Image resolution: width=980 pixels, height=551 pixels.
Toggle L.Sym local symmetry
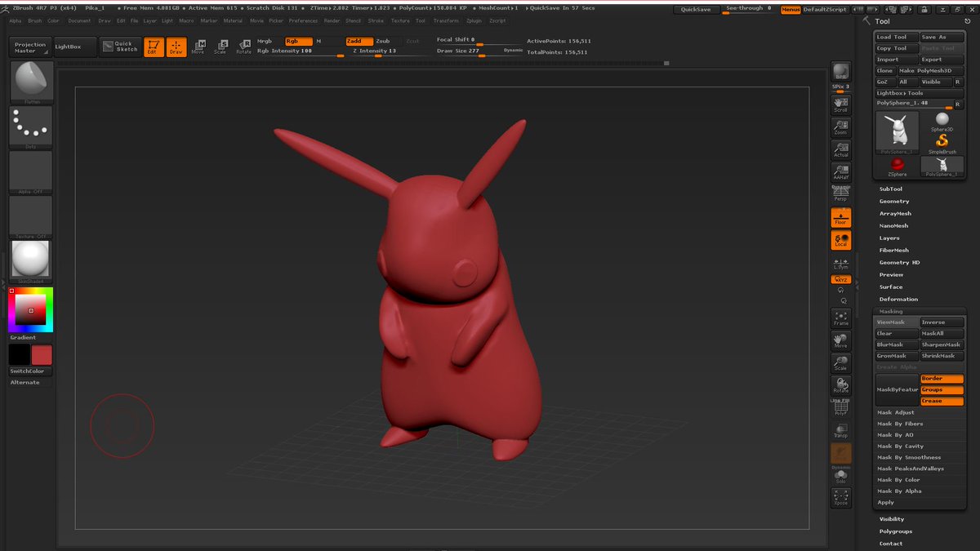pos(840,264)
